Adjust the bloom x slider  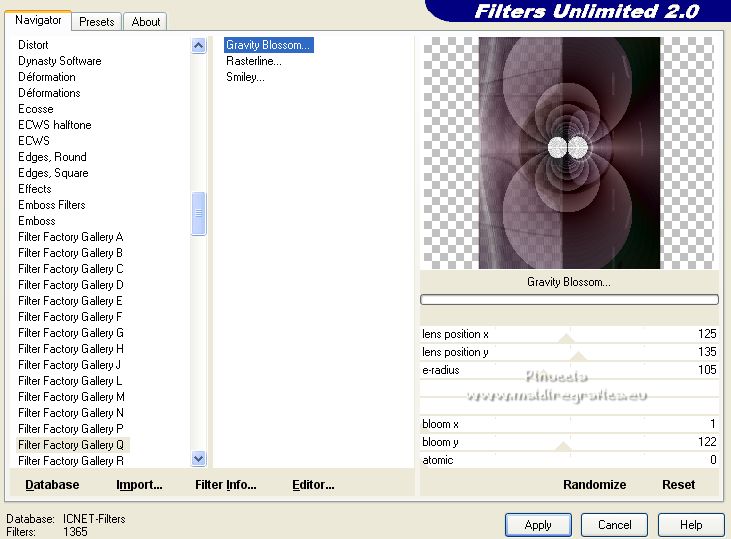[x=569, y=424]
